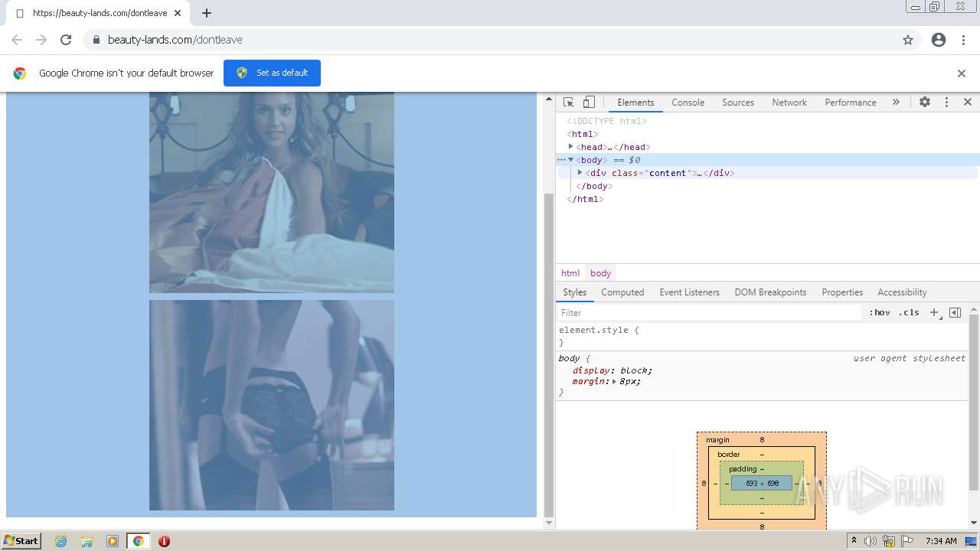
Task: Reload the current page
Action: click(66, 40)
